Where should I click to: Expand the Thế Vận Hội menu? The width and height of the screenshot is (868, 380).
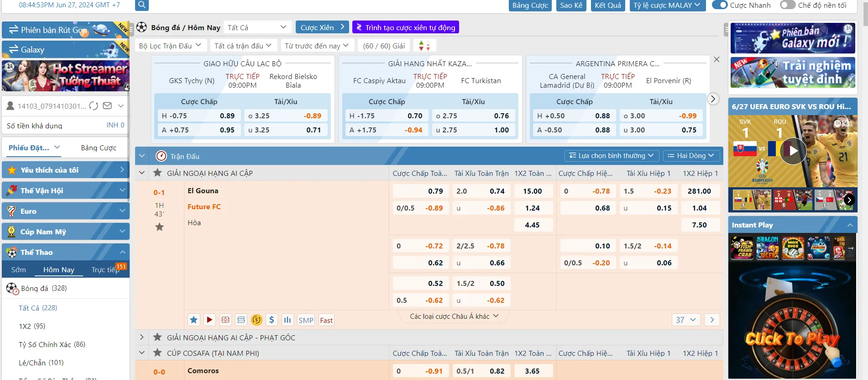pos(66,190)
